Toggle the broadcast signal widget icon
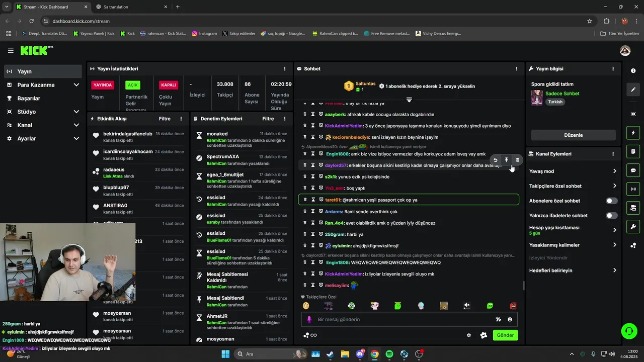 633,189
